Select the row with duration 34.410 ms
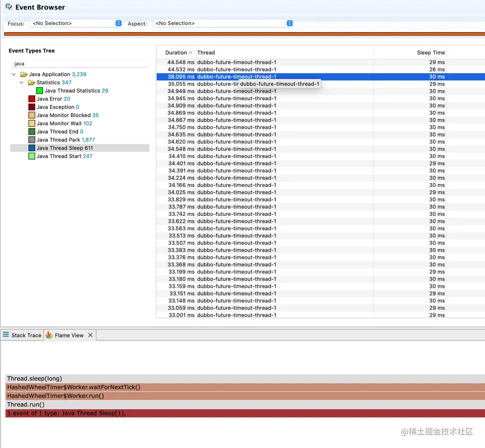Screen dimensions: 485x448 tap(321, 156)
